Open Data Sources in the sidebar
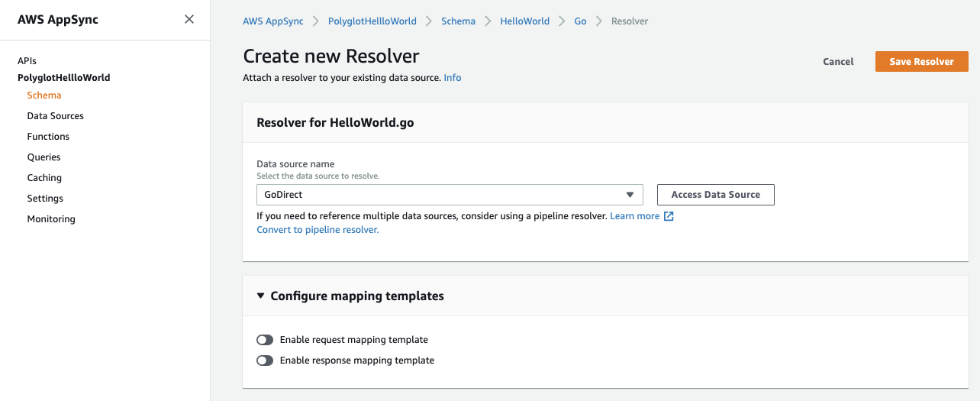The image size is (980, 401). 56,116
